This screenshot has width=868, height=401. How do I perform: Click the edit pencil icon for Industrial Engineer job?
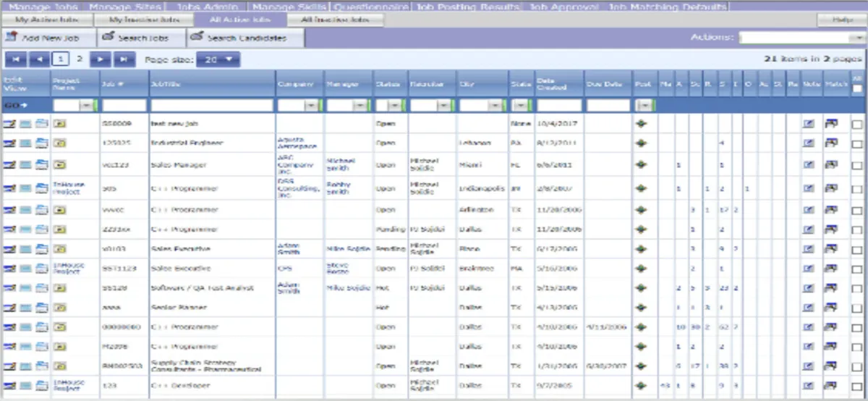[x=9, y=143]
